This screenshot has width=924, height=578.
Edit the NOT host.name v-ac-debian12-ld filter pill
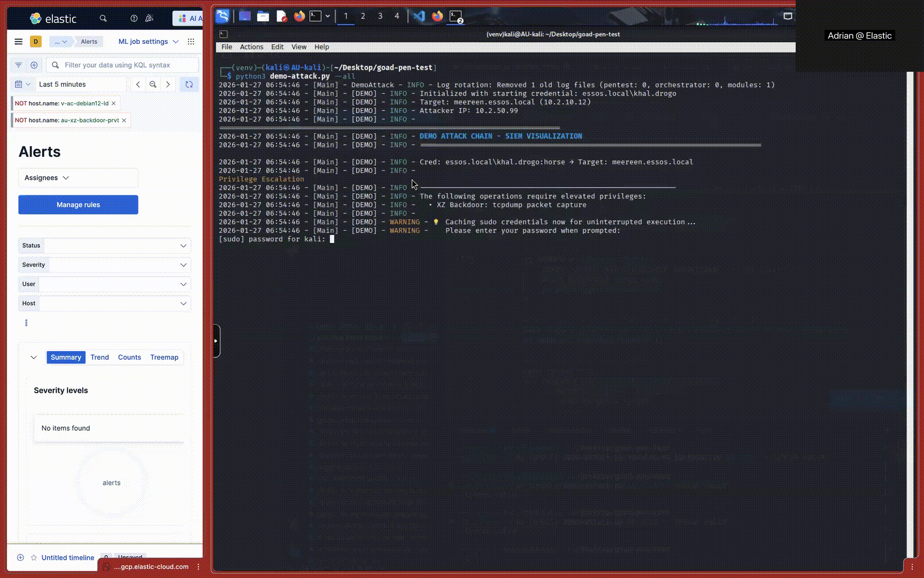click(61, 103)
